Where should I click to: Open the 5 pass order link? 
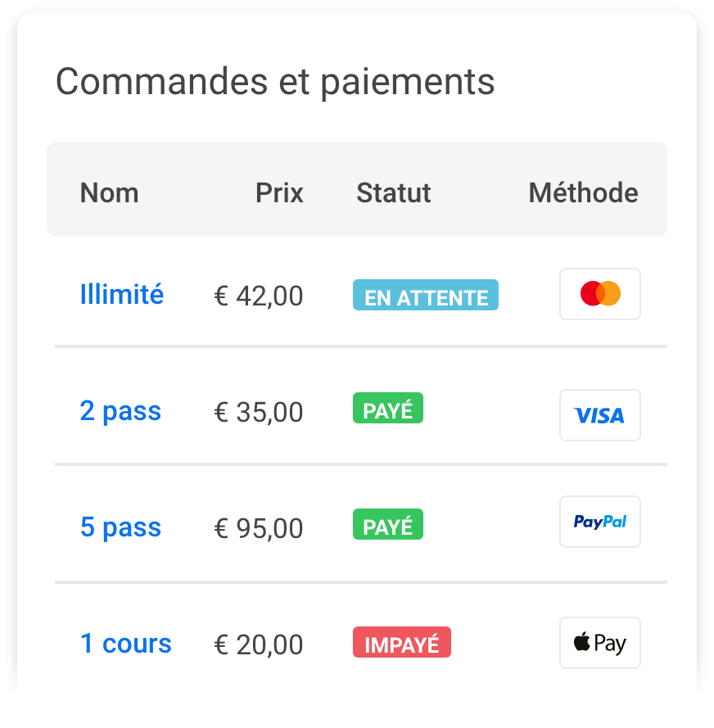coord(120,527)
